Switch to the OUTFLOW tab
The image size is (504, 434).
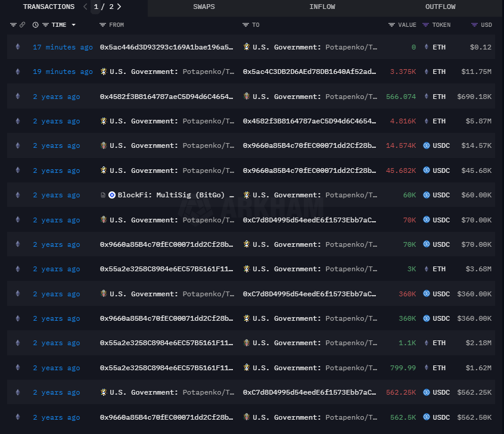point(440,7)
